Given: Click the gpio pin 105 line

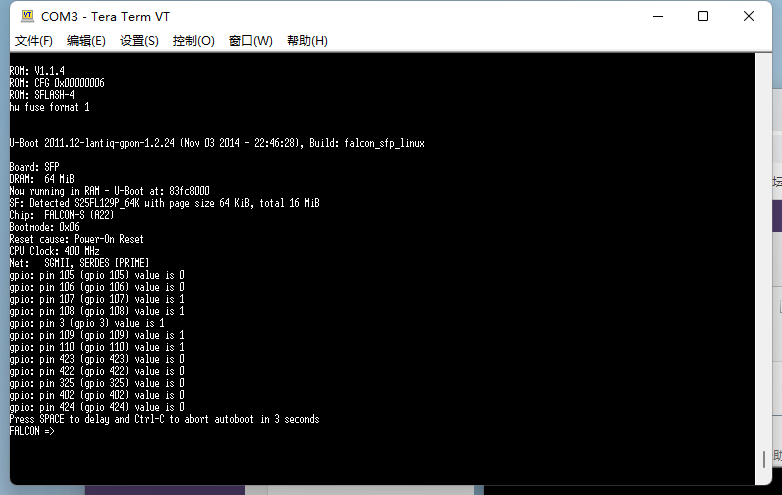Looking at the screenshot, I should 97,275.
